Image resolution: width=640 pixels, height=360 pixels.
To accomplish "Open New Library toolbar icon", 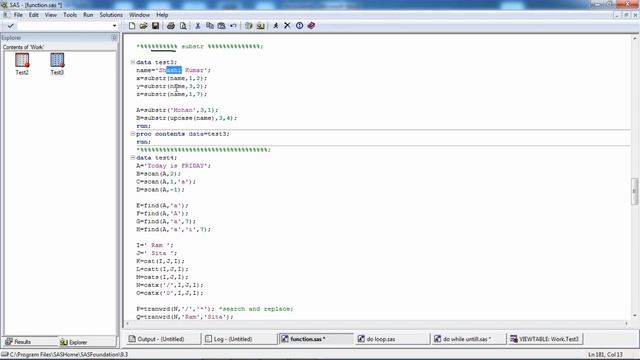I will [x=248, y=26].
